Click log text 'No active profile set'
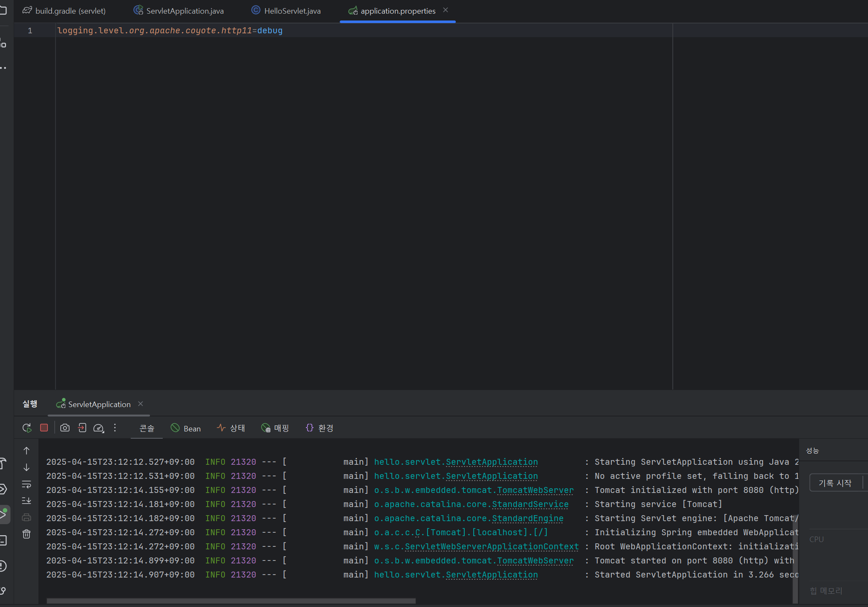This screenshot has height=607, width=868. (x=651, y=476)
